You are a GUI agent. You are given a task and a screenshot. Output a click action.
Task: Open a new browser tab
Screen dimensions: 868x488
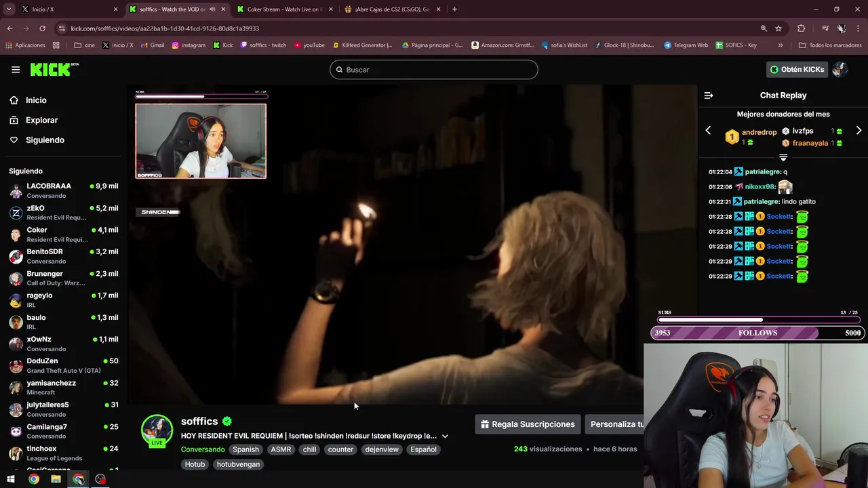[x=454, y=9]
